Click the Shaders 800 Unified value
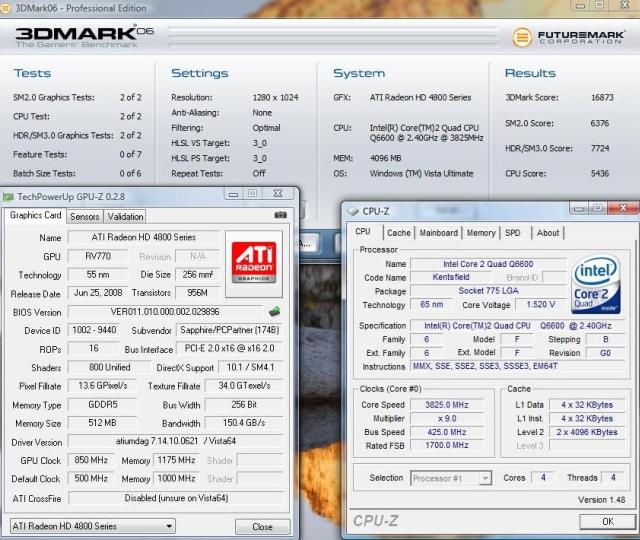Screen dimensions: 640x540 click(109, 367)
